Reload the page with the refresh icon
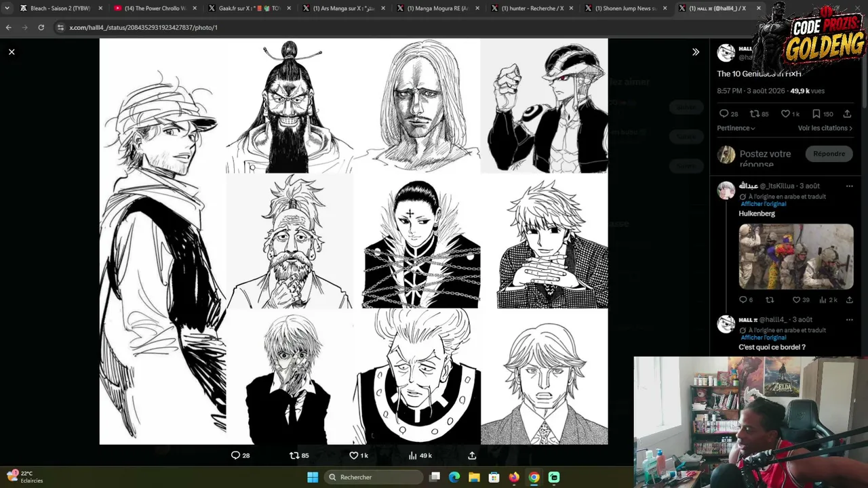Screen dimensions: 868x488 (41, 27)
